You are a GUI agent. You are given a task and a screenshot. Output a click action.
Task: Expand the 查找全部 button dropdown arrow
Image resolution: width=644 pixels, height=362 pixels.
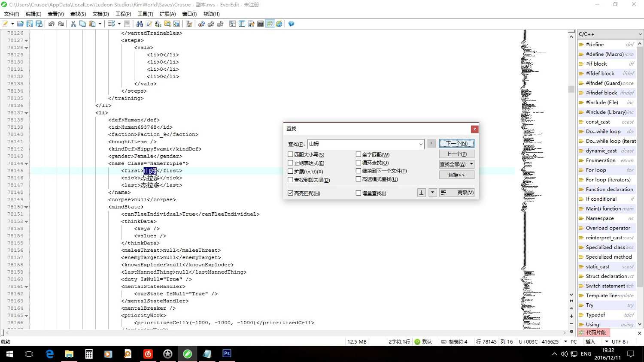tap(471, 164)
